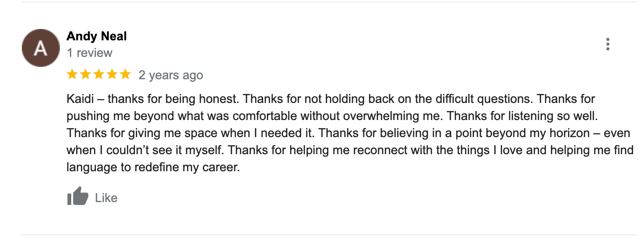Open Andy Neal's reviewer profile name

pyautogui.click(x=97, y=36)
